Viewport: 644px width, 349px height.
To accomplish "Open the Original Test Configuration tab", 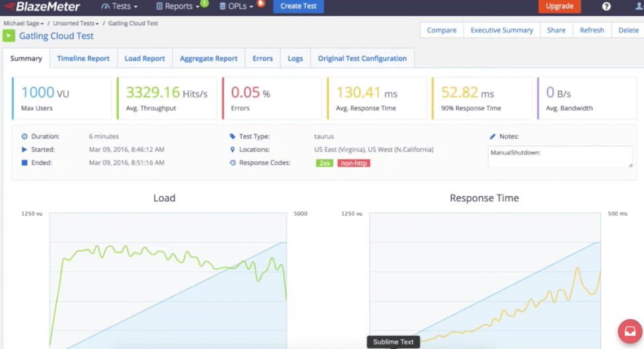I will pos(362,58).
